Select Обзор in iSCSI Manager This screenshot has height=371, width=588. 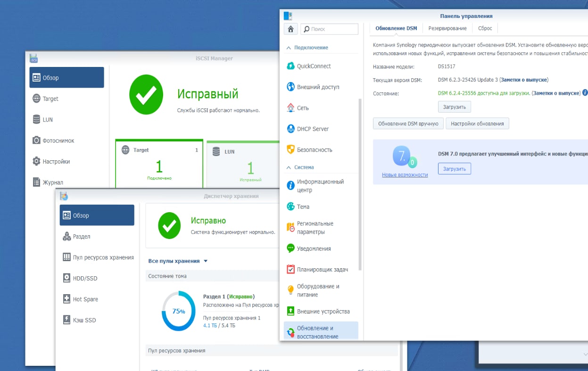pyautogui.click(x=66, y=77)
